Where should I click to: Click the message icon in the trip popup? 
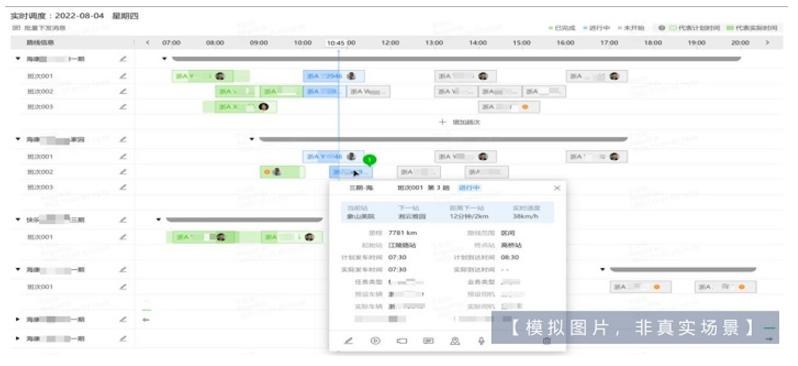tap(429, 341)
